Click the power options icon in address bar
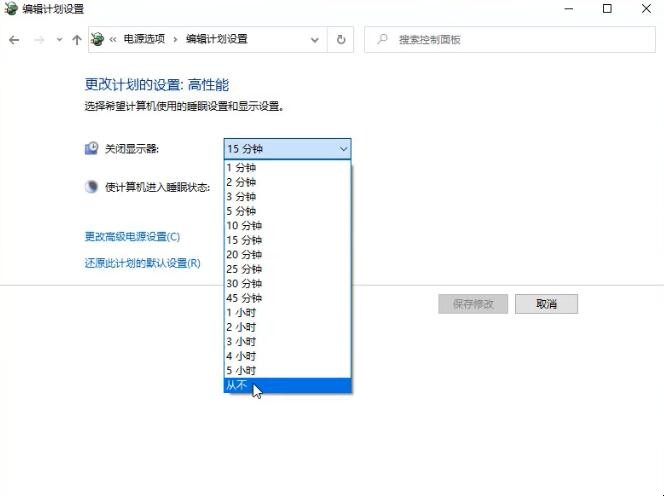 tap(97, 40)
